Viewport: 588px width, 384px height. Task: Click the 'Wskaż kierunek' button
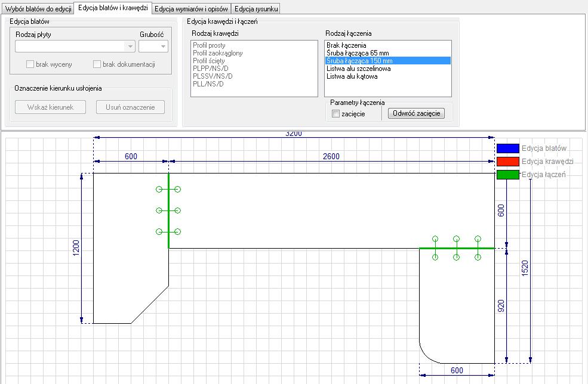coord(50,107)
